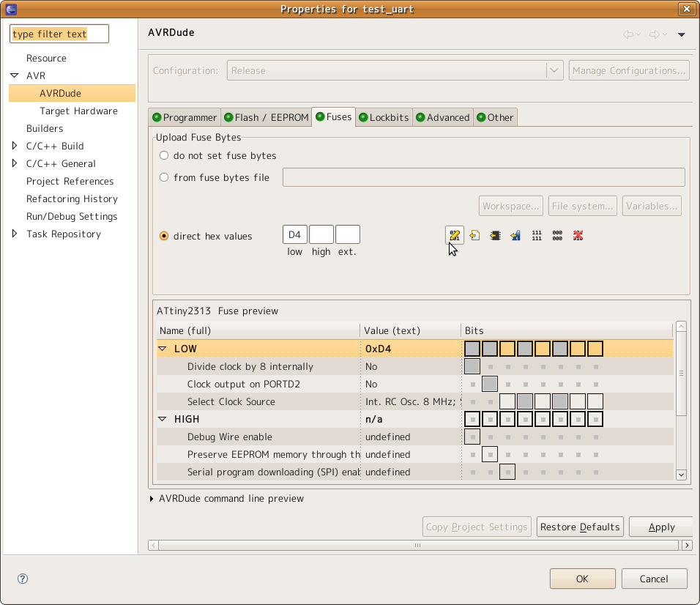The height and width of the screenshot is (605, 700).
Task: Click the Variables... button
Action: pyautogui.click(x=652, y=206)
